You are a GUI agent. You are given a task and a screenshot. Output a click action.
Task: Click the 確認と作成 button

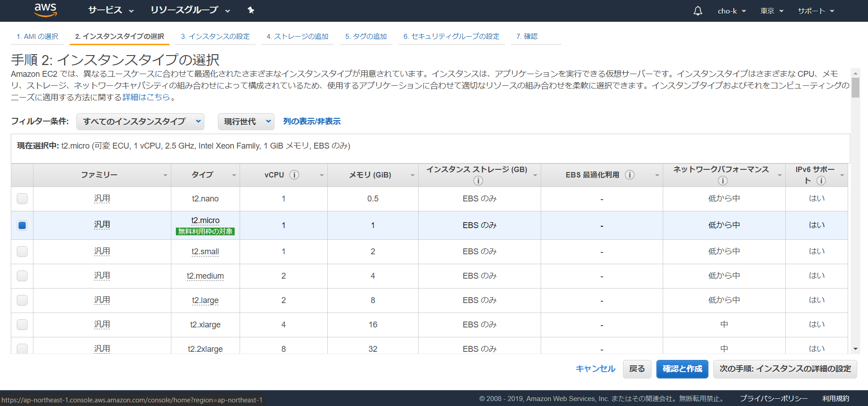[683, 369]
